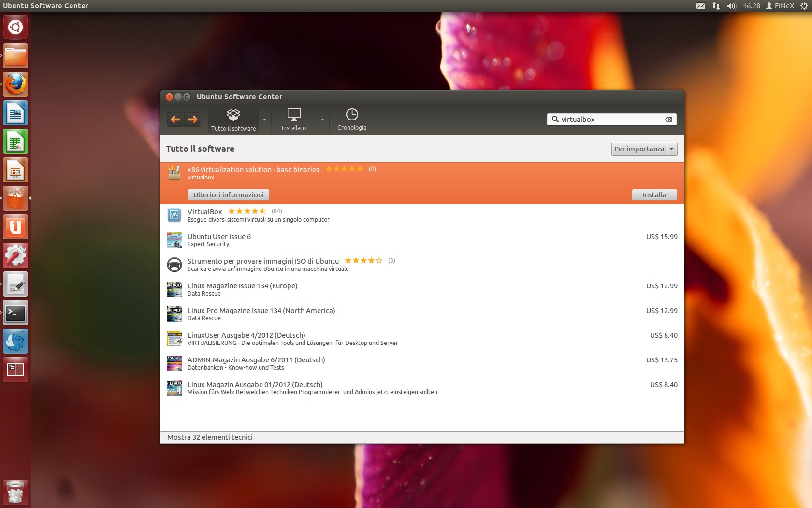Click the US$ 13.75 price
The height and width of the screenshot is (508, 812).
click(x=662, y=360)
